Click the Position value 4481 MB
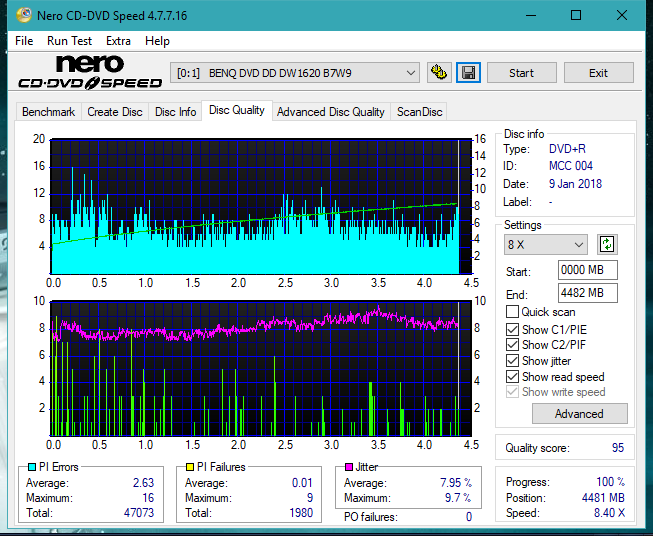The image size is (653, 536). (603, 498)
